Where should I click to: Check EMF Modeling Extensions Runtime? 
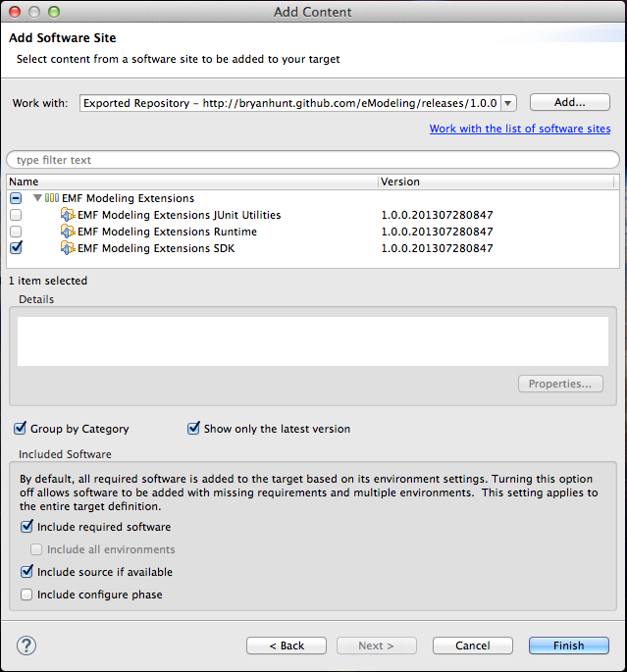click(x=16, y=232)
